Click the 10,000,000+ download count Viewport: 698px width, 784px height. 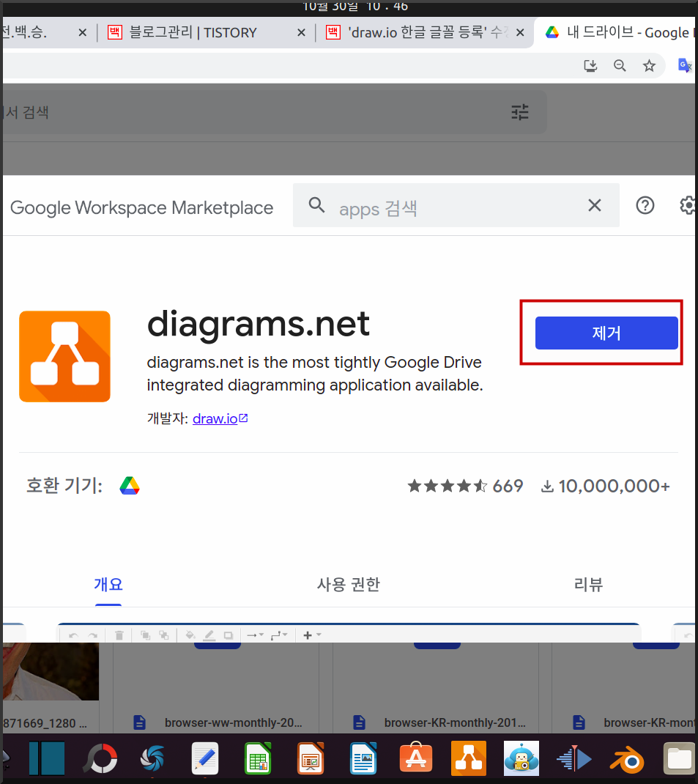pos(605,486)
